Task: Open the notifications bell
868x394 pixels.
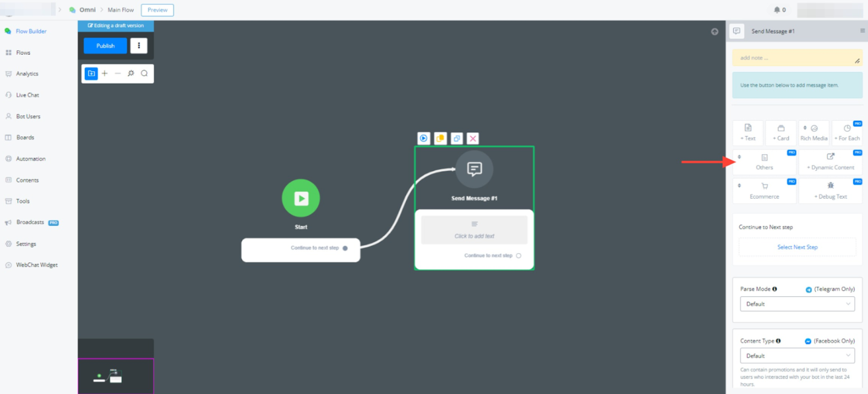Action: pyautogui.click(x=777, y=10)
